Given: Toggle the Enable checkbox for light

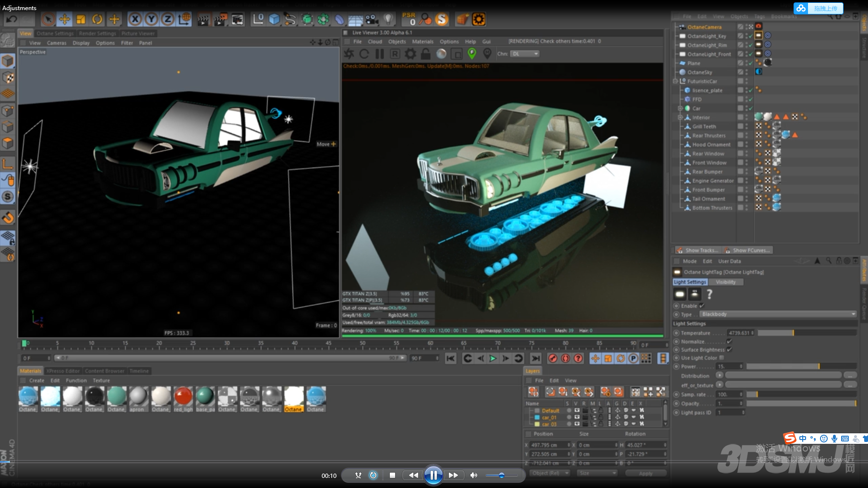Looking at the screenshot, I should click(702, 306).
